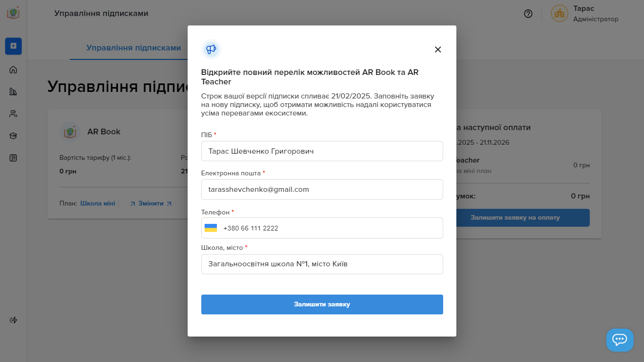Click the megaphone icon in the dialog
The height and width of the screenshot is (362, 644).
point(211,49)
